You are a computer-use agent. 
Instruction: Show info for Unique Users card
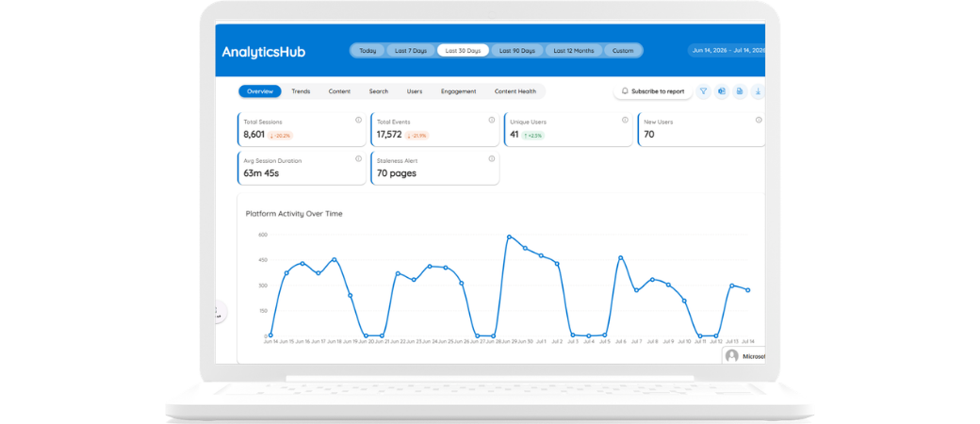625,120
